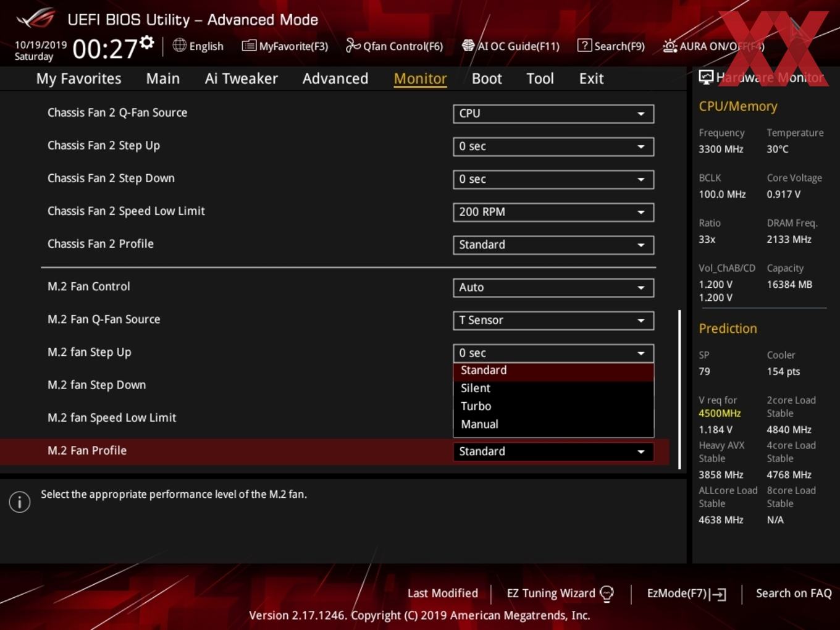This screenshot has width=840, height=630.
Task: Click the 4500MHz prediction value
Action: click(720, 413)
